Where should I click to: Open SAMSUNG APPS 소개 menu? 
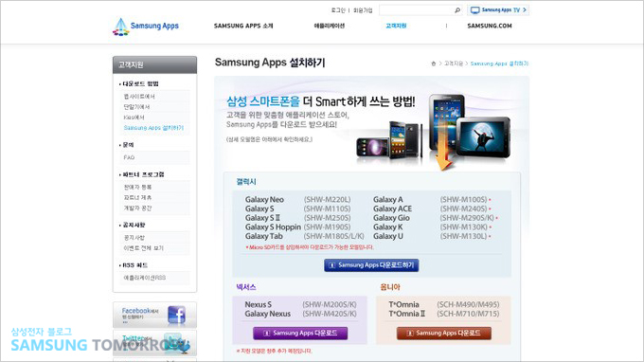[x=243, y=26]
